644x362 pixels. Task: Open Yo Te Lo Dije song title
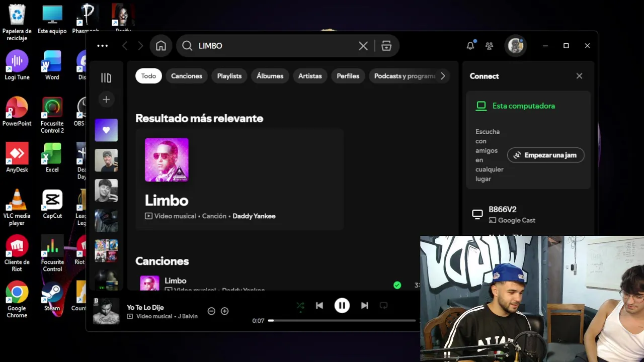(x=145, y=307)
